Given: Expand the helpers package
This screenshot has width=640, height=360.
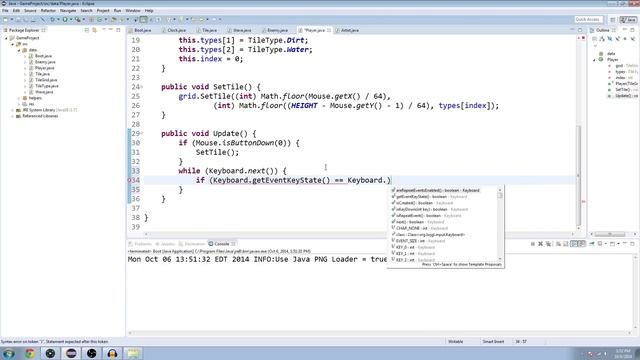Looking at the screenshot, I should (x=19, y=98).
